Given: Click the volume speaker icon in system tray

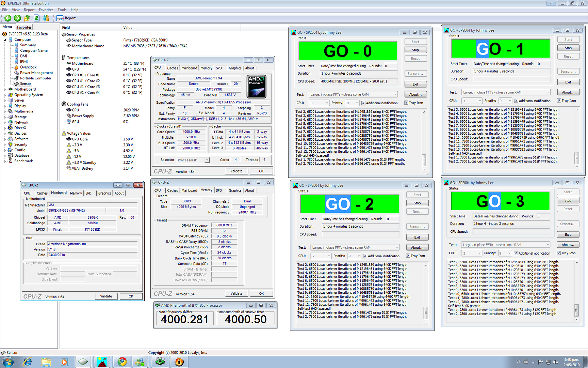Looking at the screenshot, I should tap(555, 362).
